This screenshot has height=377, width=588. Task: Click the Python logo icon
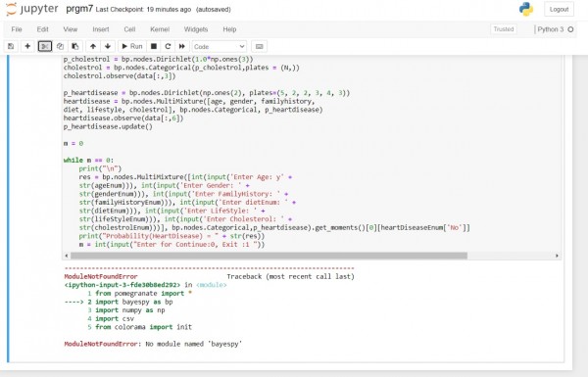pos(526,9)
